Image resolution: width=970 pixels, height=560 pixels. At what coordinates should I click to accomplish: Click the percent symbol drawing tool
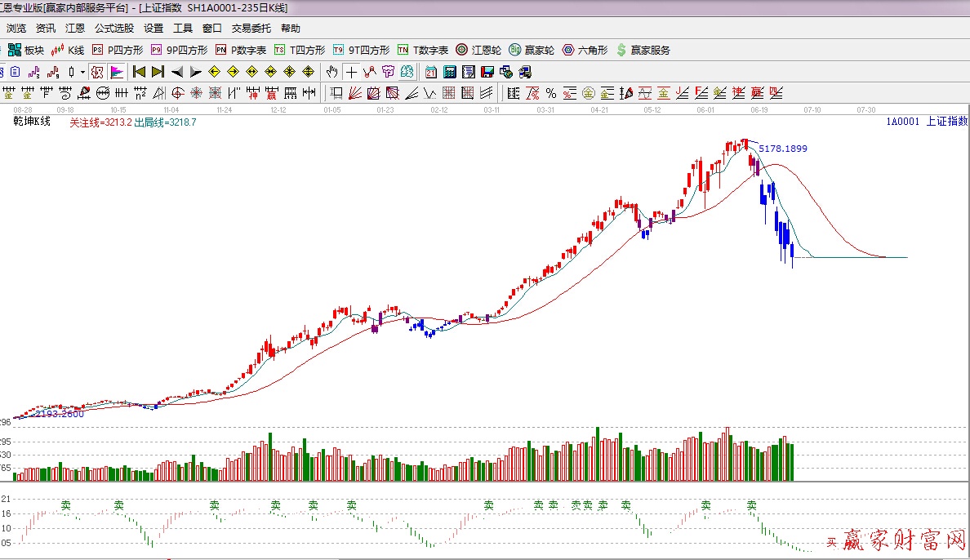tap(551, 92)
